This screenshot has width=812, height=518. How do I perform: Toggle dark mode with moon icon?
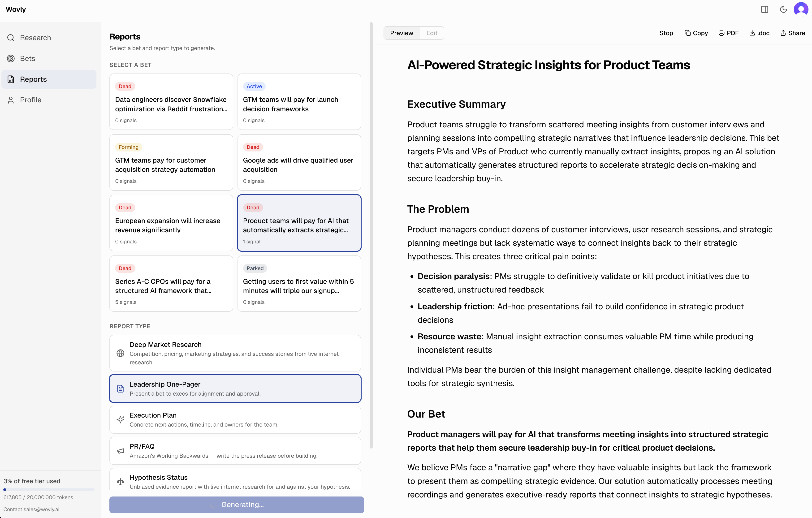pos(783,9)
